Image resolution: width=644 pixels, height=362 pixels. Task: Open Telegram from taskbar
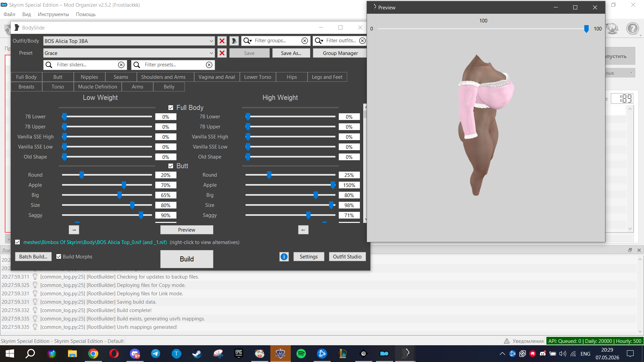(156, 354)
